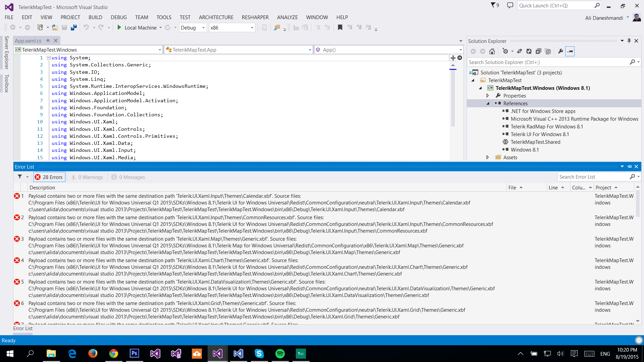Start debugging with the green play icon
The image size is (644, 362).
tap(119, 27)
